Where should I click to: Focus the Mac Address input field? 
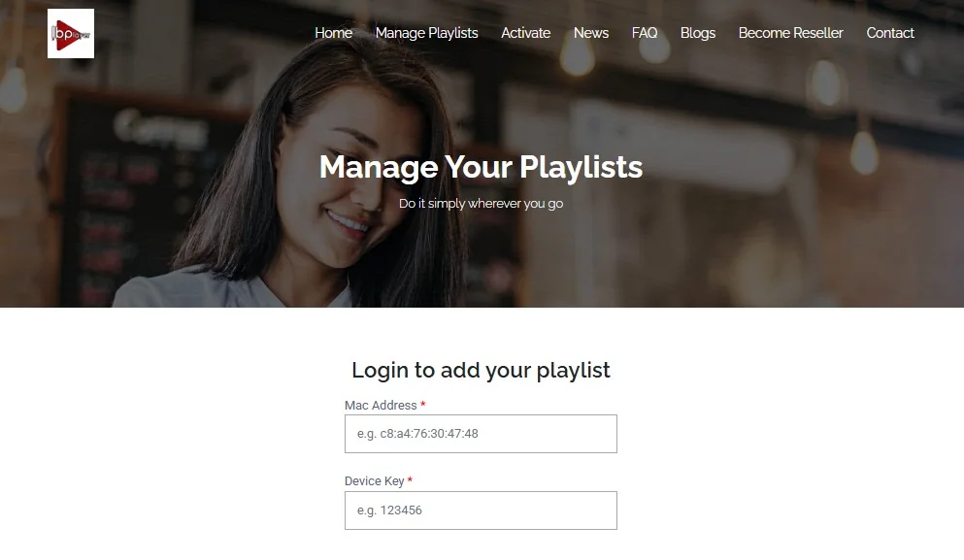point(481,434)
